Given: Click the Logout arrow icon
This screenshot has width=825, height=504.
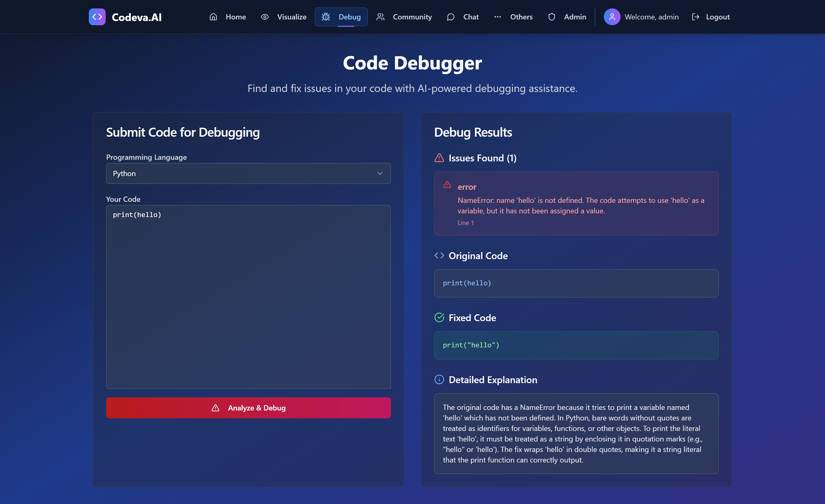Looking at the screenshot, I should (695, 17).
